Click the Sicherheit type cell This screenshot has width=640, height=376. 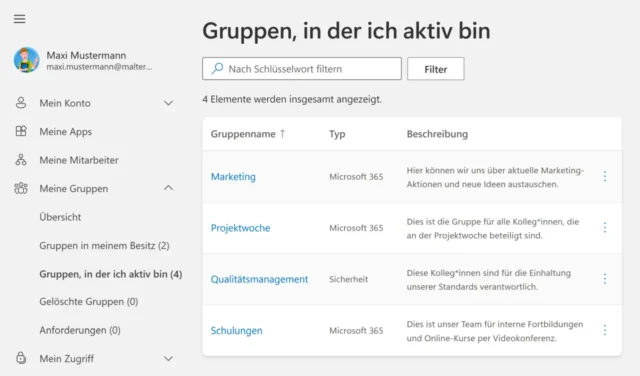click(349, 279)
